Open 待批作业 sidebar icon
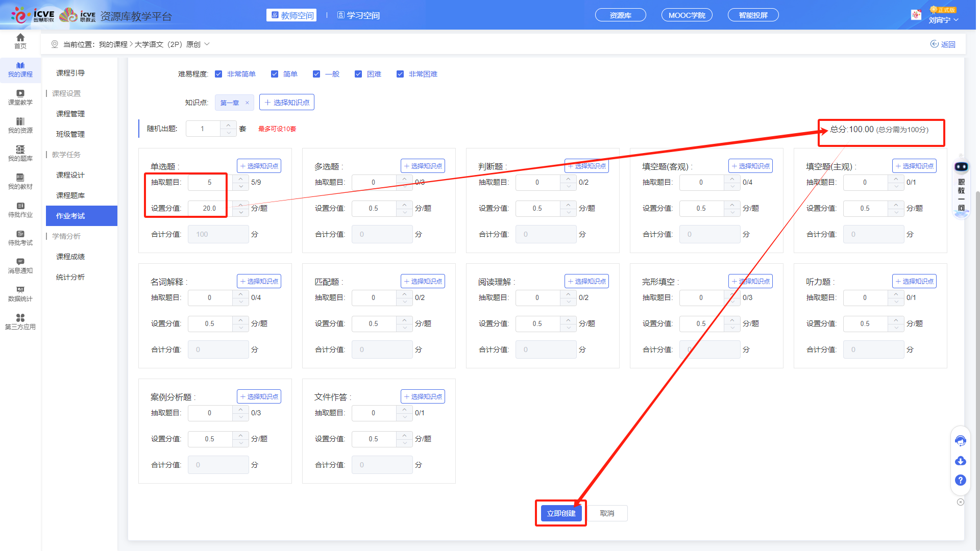The height and width of the screenshot is (551, 980). click(20, 209)
